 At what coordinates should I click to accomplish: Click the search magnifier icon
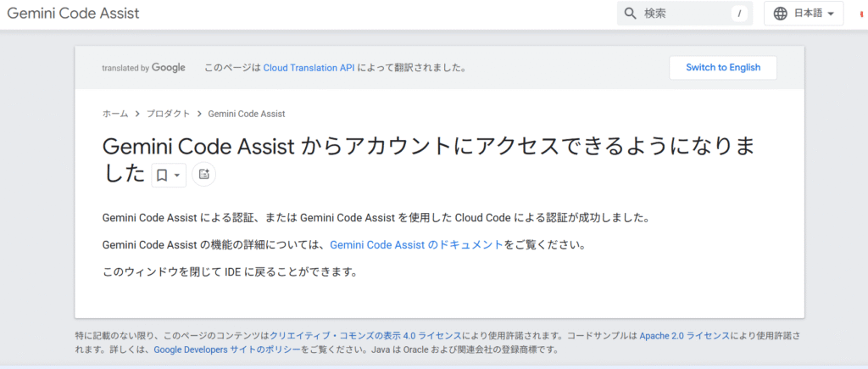pyautogui.click(x=631, y=14)
